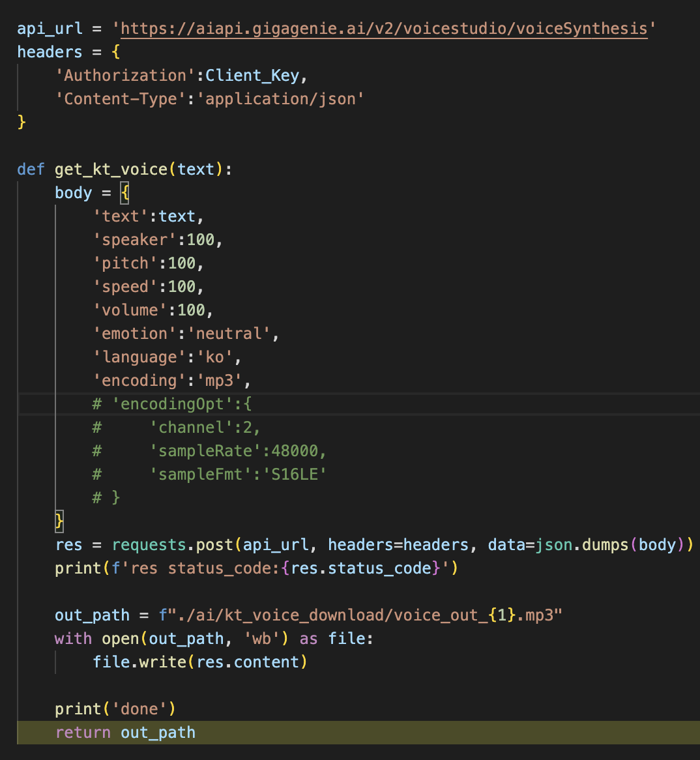Click the 'speed' key in body

(x=125, y=287)
